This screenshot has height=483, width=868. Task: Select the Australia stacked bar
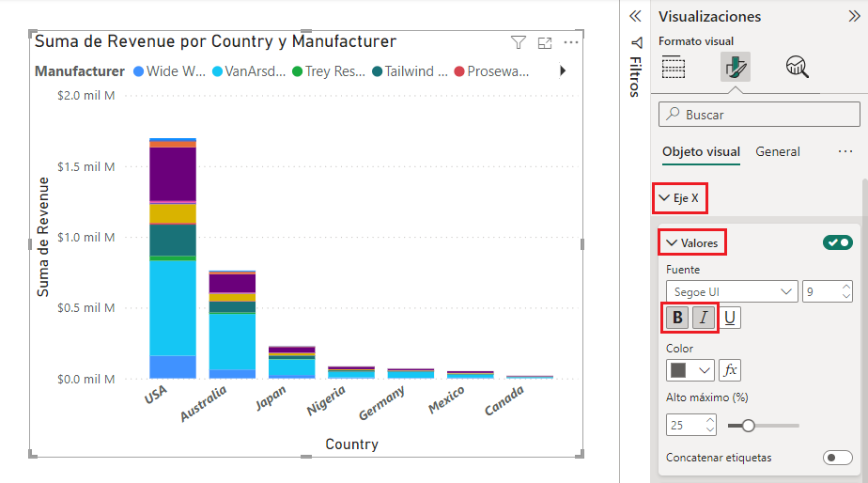click(x=232, y=324)
